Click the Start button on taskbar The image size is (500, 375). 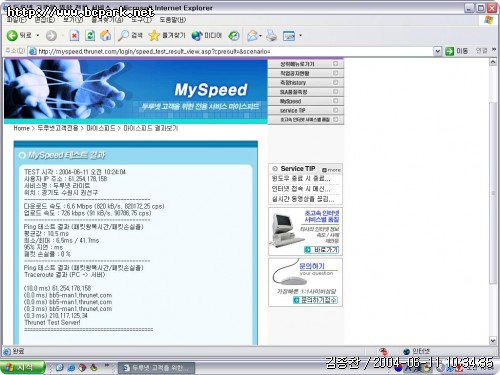tap(23, 367)
